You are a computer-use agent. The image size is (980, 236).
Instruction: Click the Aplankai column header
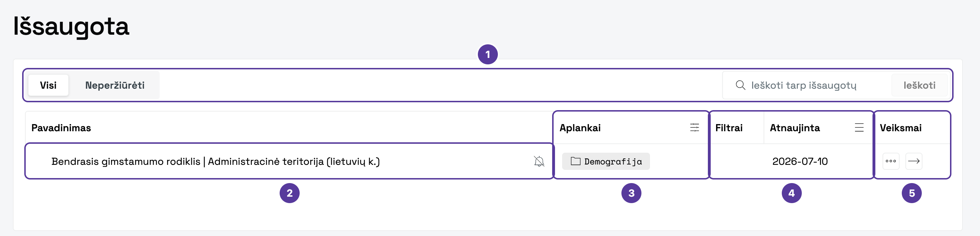coord(580,128)
